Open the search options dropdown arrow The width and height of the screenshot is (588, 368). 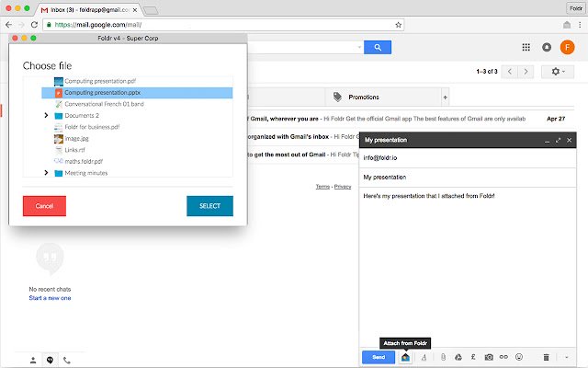359,47
